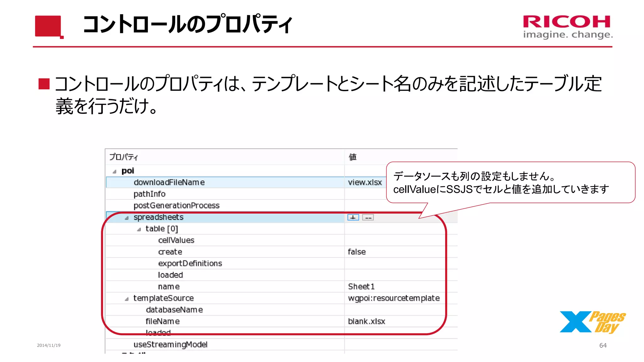The height and width of the screenshot is (362, 644).
Task: Collapse the templateSource node arrow
Action: (x=126, y=299)
